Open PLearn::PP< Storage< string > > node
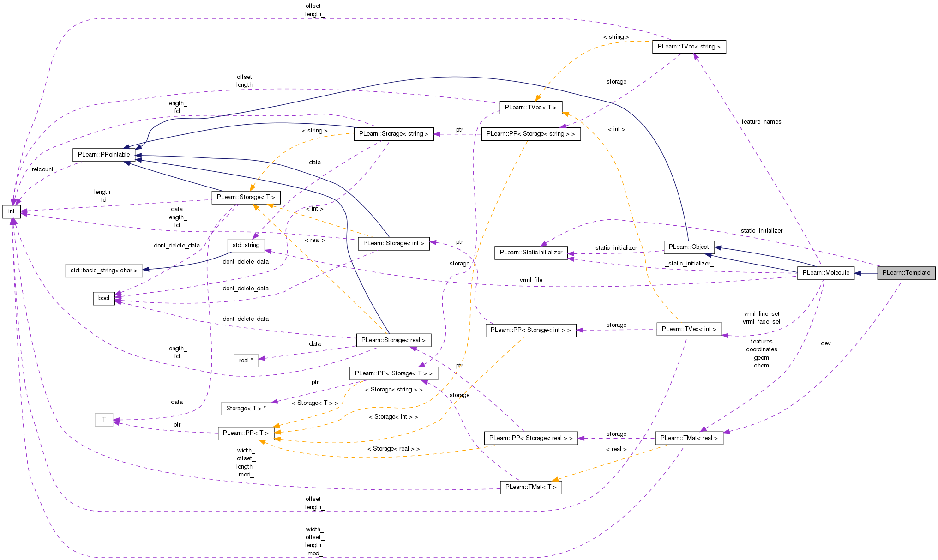 coord(531,134)
